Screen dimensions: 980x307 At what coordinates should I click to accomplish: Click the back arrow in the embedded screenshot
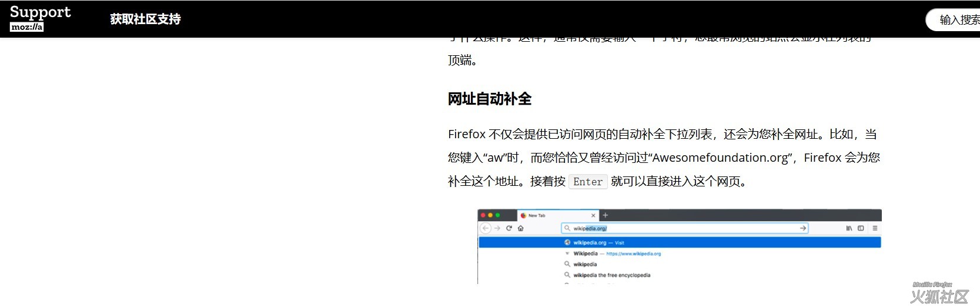pyautogui.click(x=486, y=228)
